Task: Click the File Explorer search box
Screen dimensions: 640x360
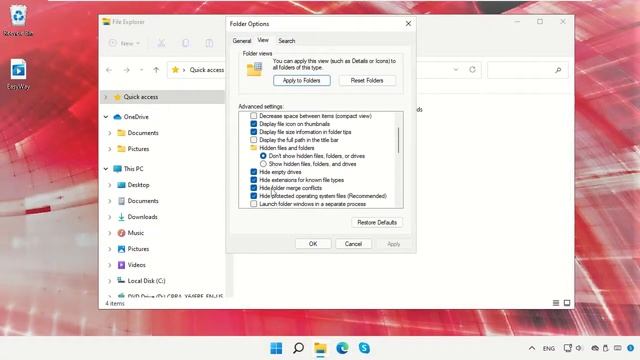Action: click(527, 70)
